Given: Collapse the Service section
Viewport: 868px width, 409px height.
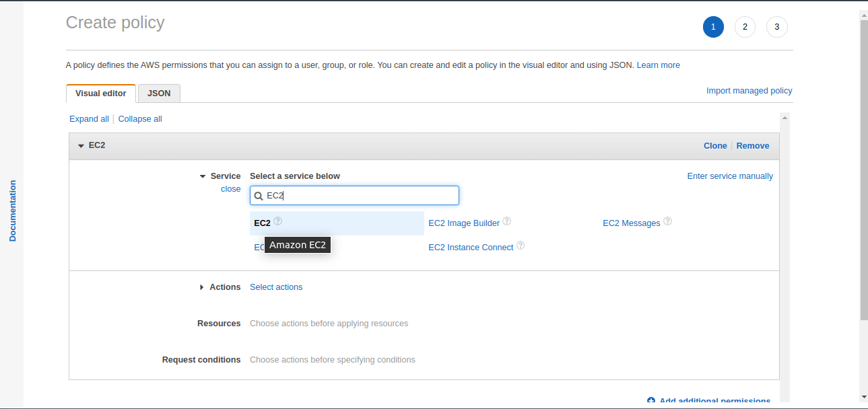Looking at the screenshot, I should (202, 176).
